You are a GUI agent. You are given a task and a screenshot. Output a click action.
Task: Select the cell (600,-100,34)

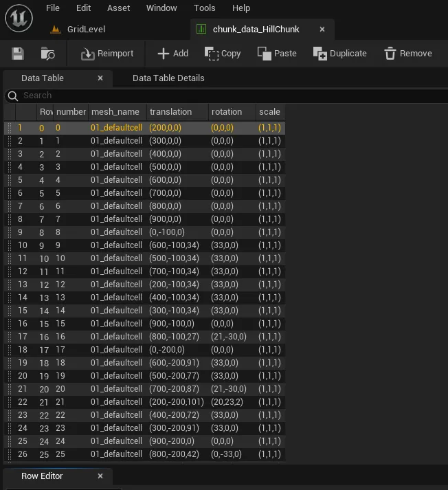(x=174, y=245)
